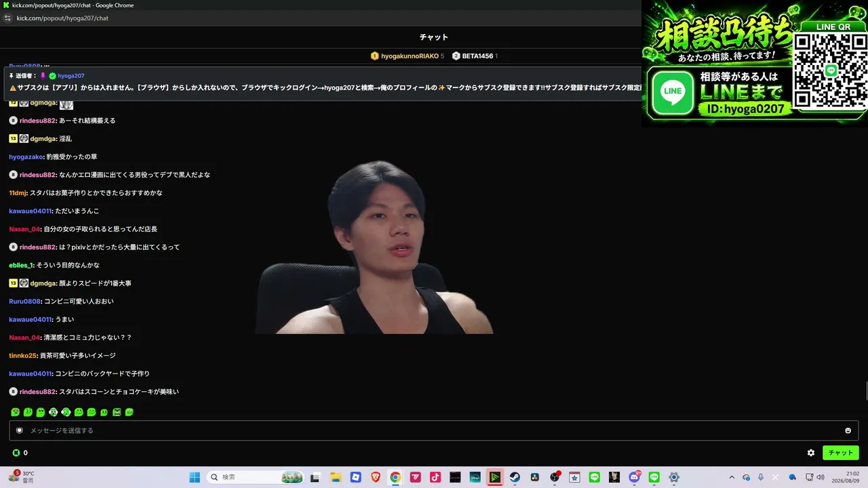
Task: Click the ID:hyoga0207 text on banner
Action: tap(746, 108)
